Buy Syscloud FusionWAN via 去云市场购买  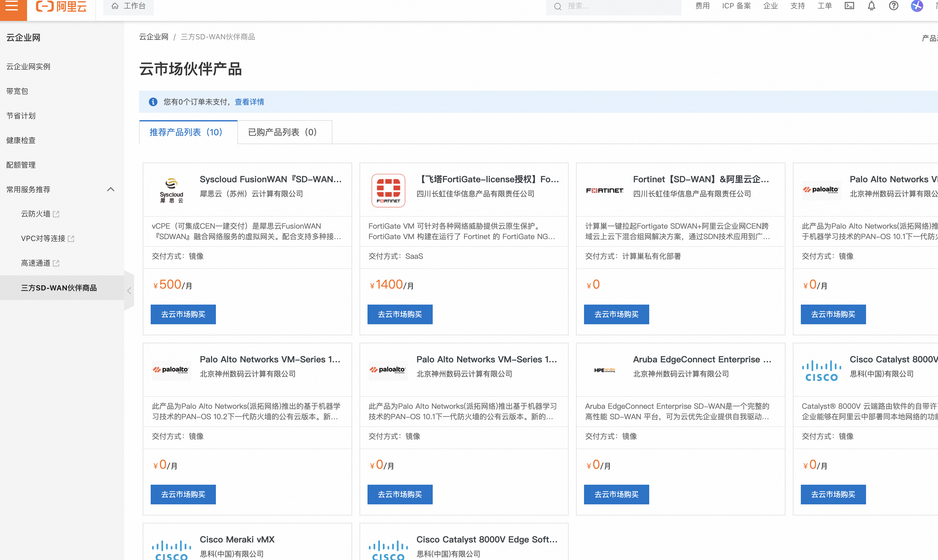point(183,314)
